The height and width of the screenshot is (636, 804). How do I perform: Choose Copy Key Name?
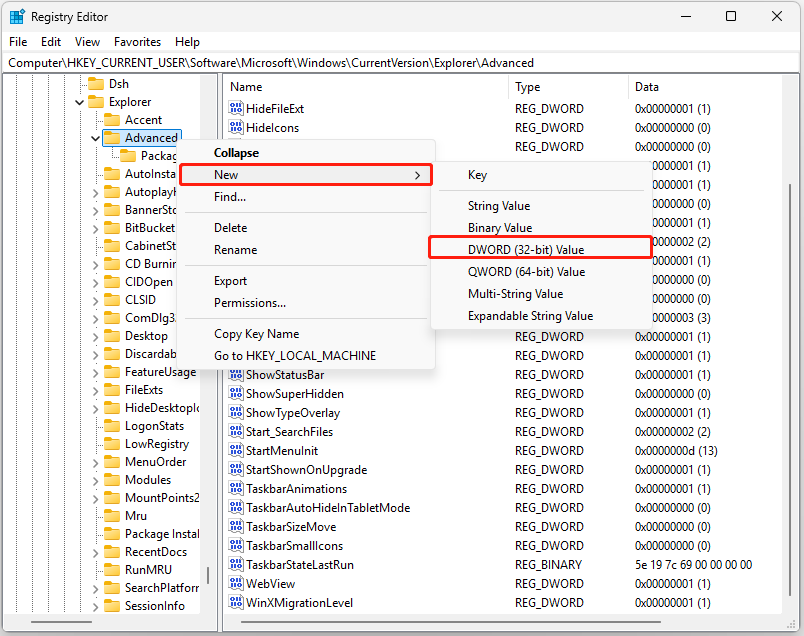(306, 334)
